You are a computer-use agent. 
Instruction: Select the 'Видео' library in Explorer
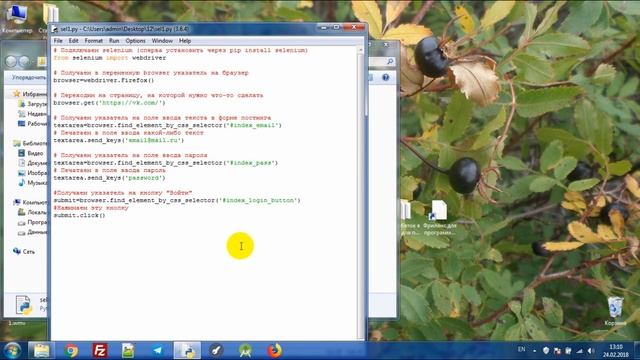(x=31, y=153)
